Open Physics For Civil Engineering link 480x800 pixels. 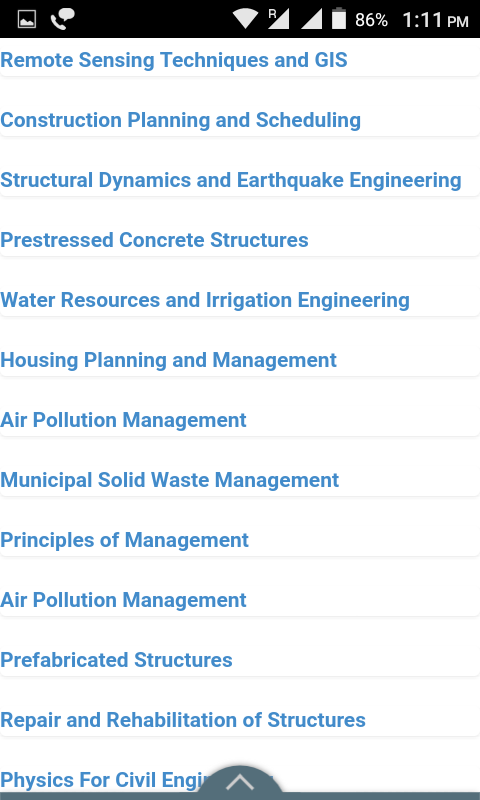click(102, 781)
